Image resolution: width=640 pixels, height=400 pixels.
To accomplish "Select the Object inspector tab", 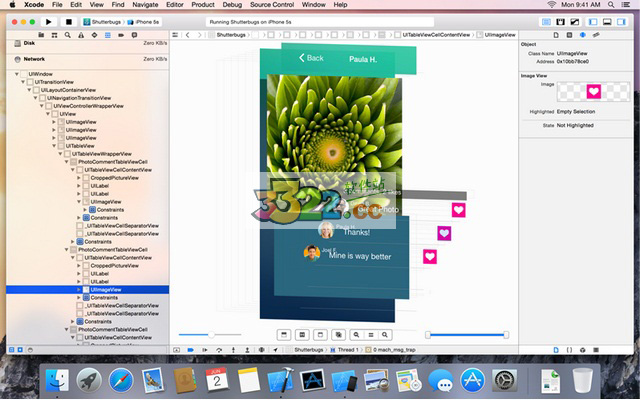I will coord(583,35).
